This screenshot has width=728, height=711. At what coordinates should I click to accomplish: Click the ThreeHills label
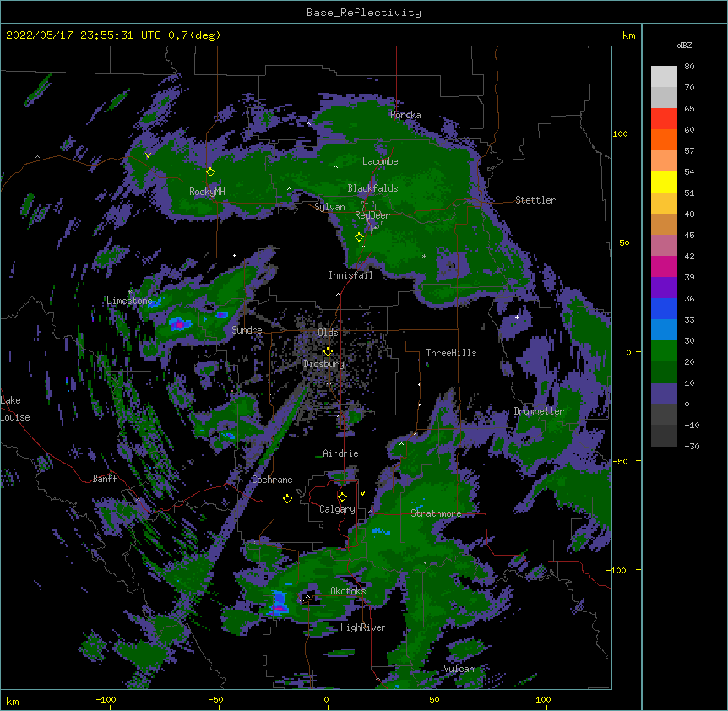tap(451, 353)
